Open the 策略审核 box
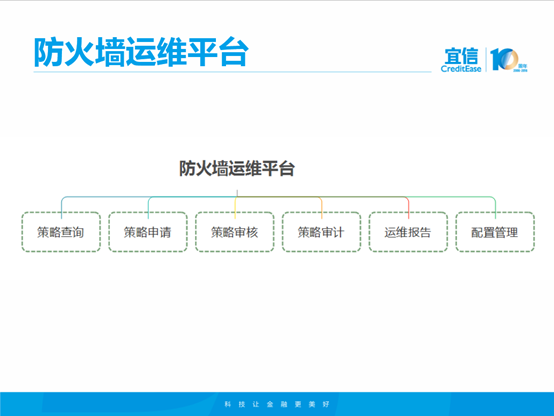This screenshot has width=554, height=416. pos(235,232)
